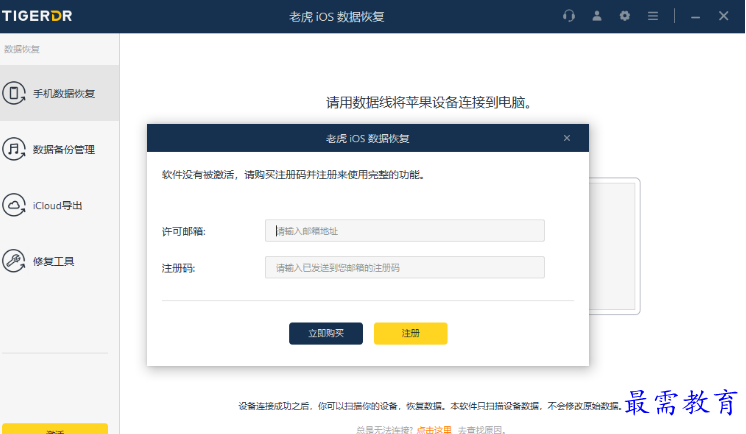Image resolution: width=746 pixels, height=434 pixels.
Task: Click the 立即购买 buy now button
Action: [x=326, y=333]
